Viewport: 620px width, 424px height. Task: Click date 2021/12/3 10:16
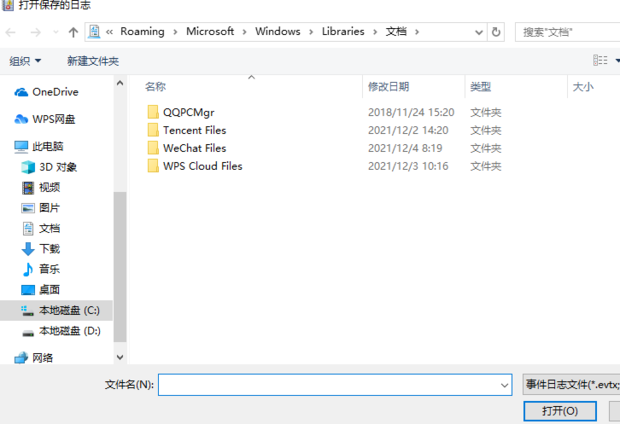pos(408,166)
